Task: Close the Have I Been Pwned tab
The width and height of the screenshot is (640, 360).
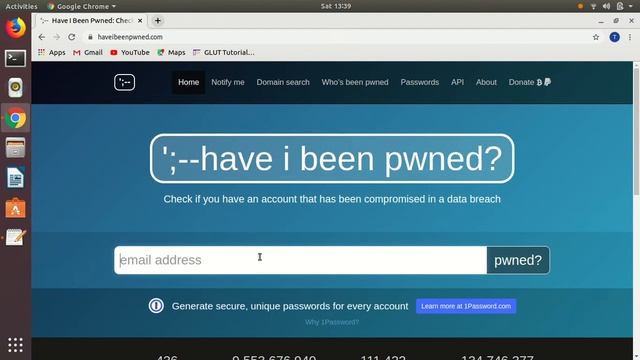Action: 140,20
